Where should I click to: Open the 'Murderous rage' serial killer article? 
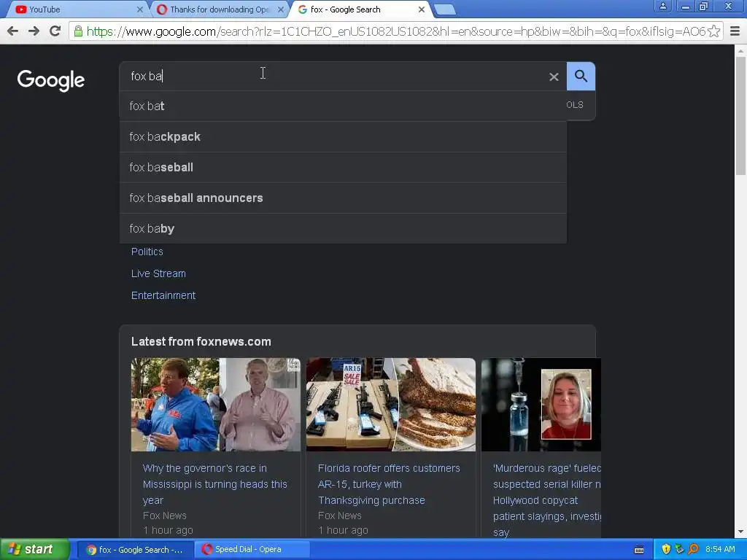coord(547,500)
